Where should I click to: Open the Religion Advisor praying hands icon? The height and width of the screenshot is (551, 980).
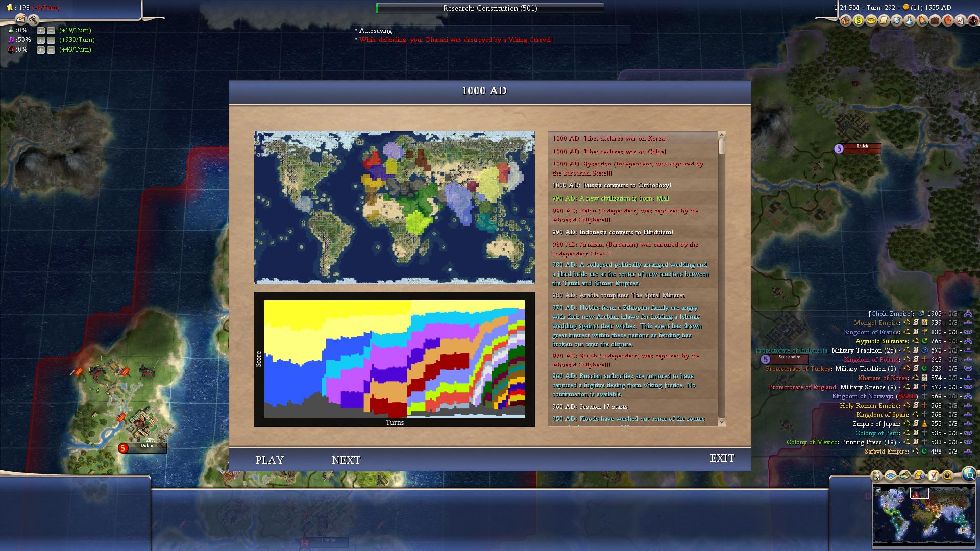[922, 20]
